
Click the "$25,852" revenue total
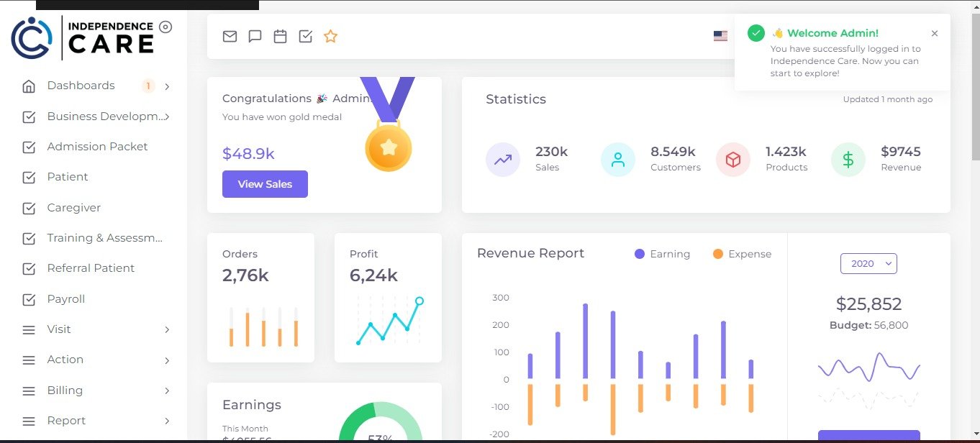click(x=868, y=304)
